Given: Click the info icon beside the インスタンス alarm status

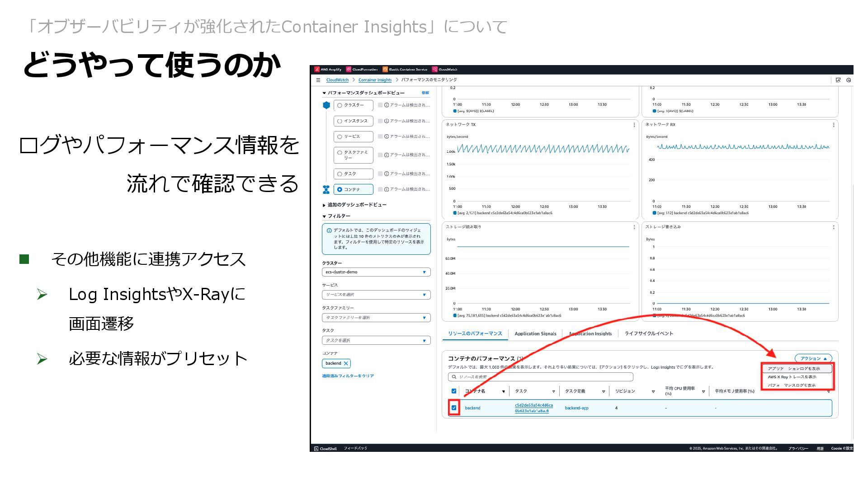Looking at the screenshot, I should point(387,121).
